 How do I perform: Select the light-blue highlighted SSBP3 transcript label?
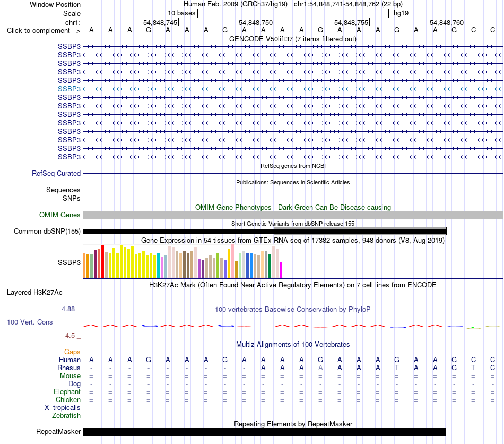click(x=69, y=89)
